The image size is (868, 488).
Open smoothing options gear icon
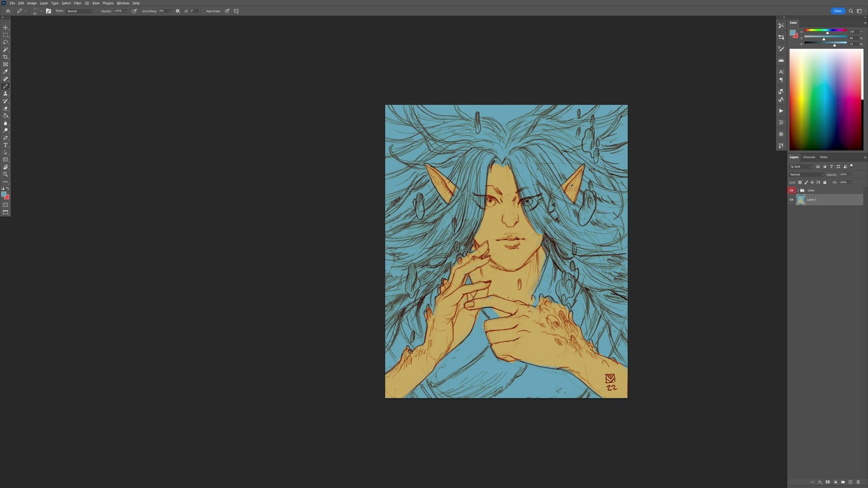click(178, 11)
